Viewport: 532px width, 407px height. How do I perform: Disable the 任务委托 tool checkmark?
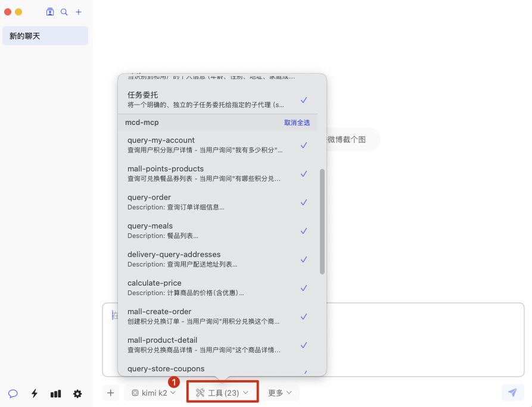click(x=304, y=100)
